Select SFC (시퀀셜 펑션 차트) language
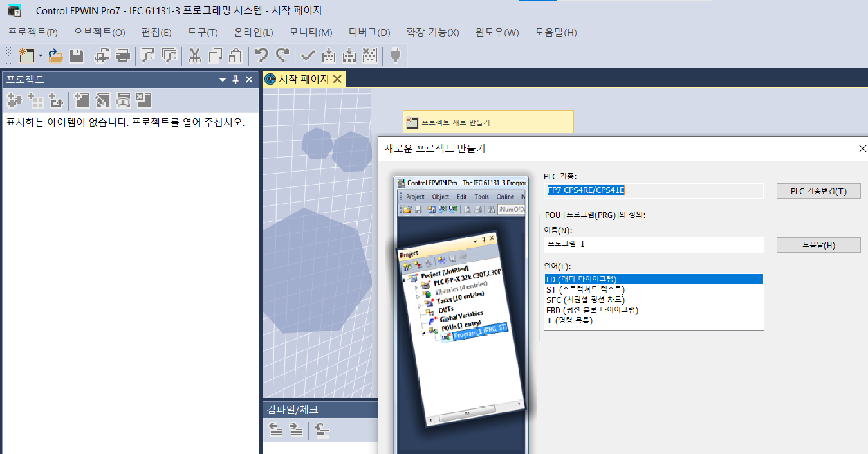This screenshot has width=868, height=454. click(654, 300)
